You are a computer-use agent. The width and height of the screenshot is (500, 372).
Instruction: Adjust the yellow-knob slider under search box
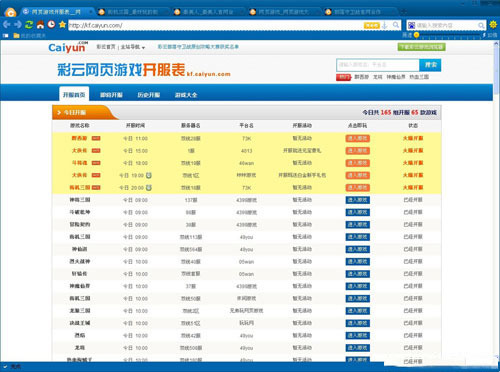pyautogui.click(x=416, y=35)
